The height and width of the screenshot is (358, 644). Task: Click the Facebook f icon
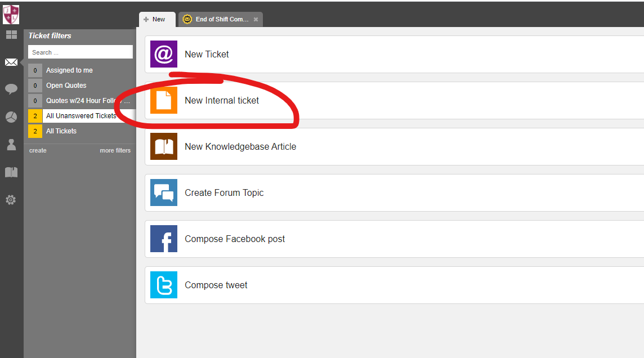click(164, 239)
